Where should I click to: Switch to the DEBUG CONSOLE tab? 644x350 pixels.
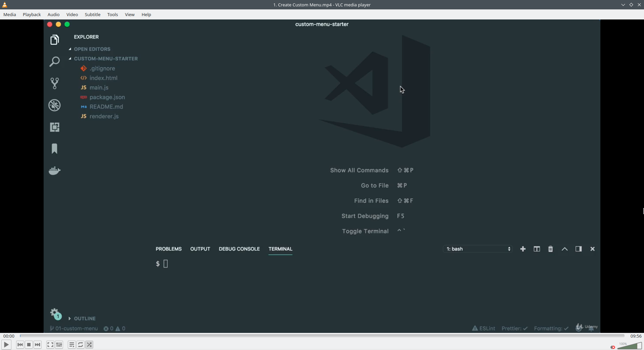(239, 249)
